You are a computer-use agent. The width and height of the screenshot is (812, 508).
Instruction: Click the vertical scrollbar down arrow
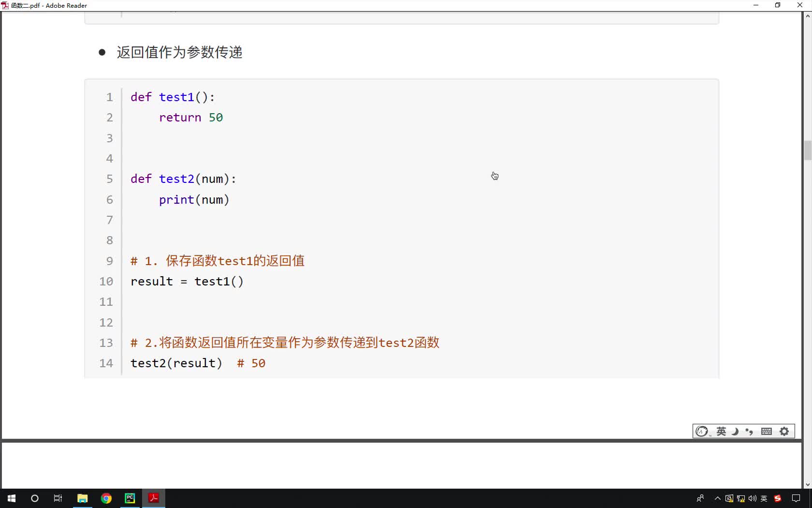point(808,484)
